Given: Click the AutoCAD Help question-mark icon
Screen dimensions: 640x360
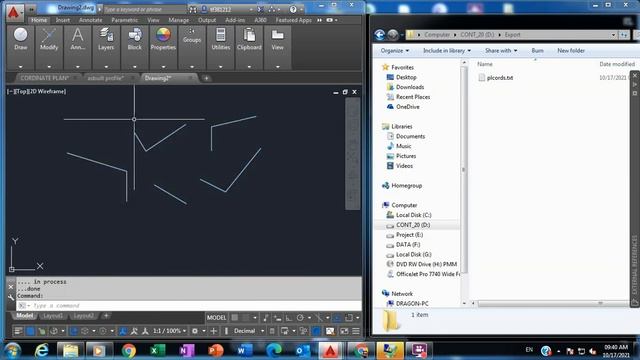Looking at the screenshot, I should [x=293, y=9].
